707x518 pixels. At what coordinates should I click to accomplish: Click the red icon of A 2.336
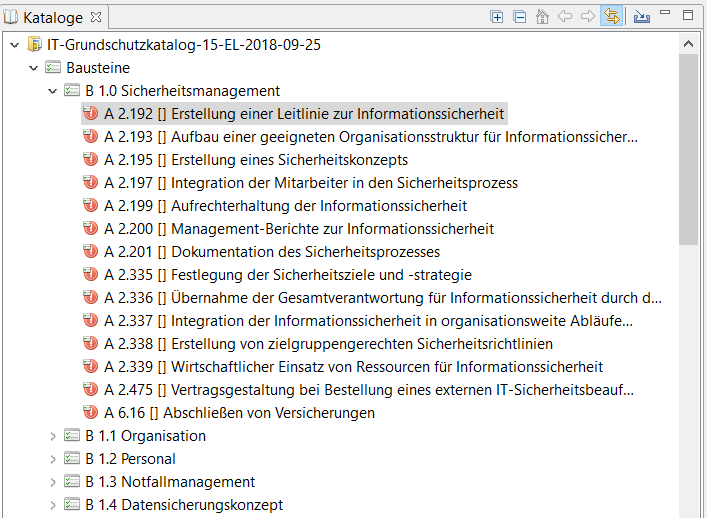click(x=91, y=297)
